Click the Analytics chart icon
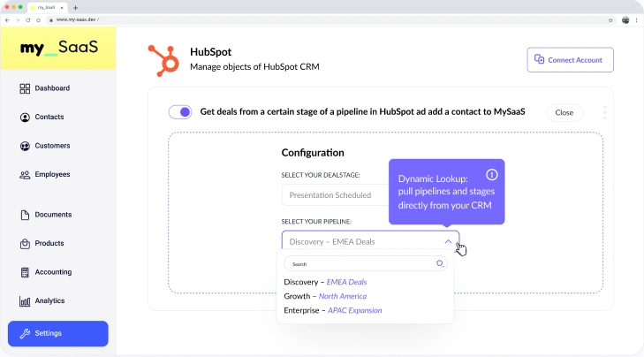The height and width of the screenshot is (357, 644). [25, 301]
